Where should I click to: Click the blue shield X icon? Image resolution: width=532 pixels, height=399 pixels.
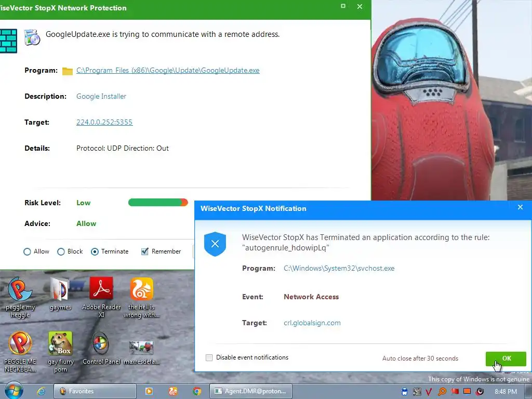[x=215, y=244]
